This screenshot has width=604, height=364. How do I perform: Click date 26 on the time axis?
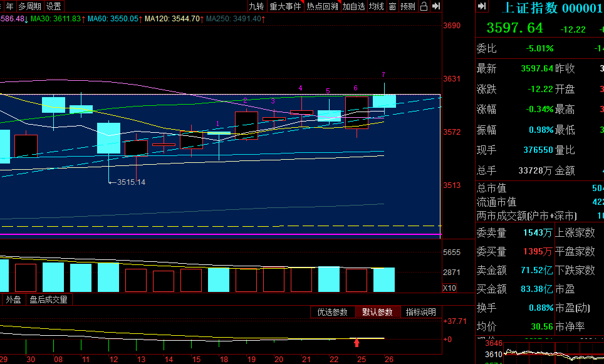tap(389, 360)
